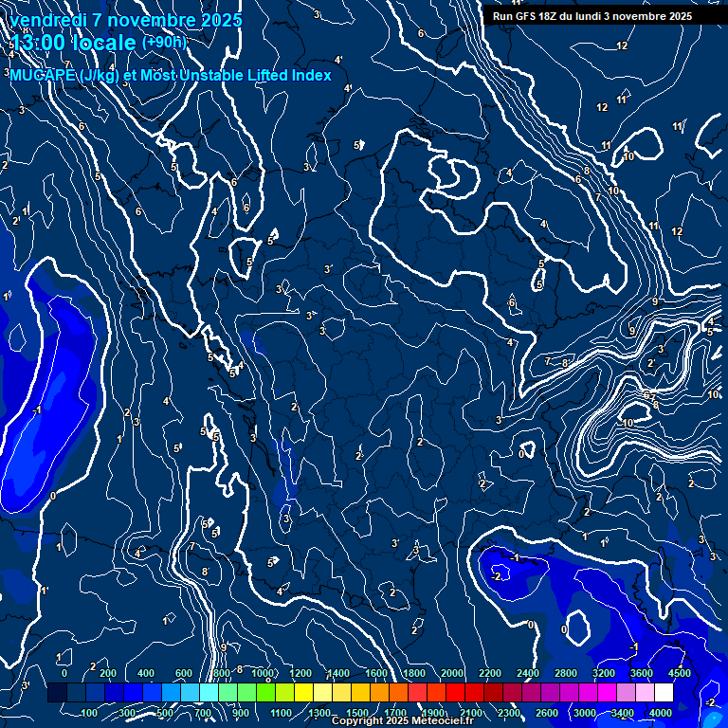
Task: Click the date title 'vendredi 7 novembre 2025'
Action: tap(126, 21)
